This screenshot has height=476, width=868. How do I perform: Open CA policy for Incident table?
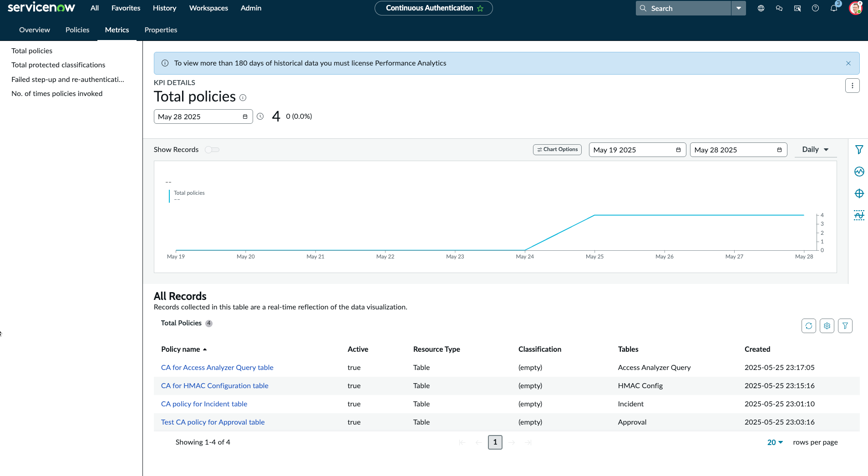click(204, 404)
